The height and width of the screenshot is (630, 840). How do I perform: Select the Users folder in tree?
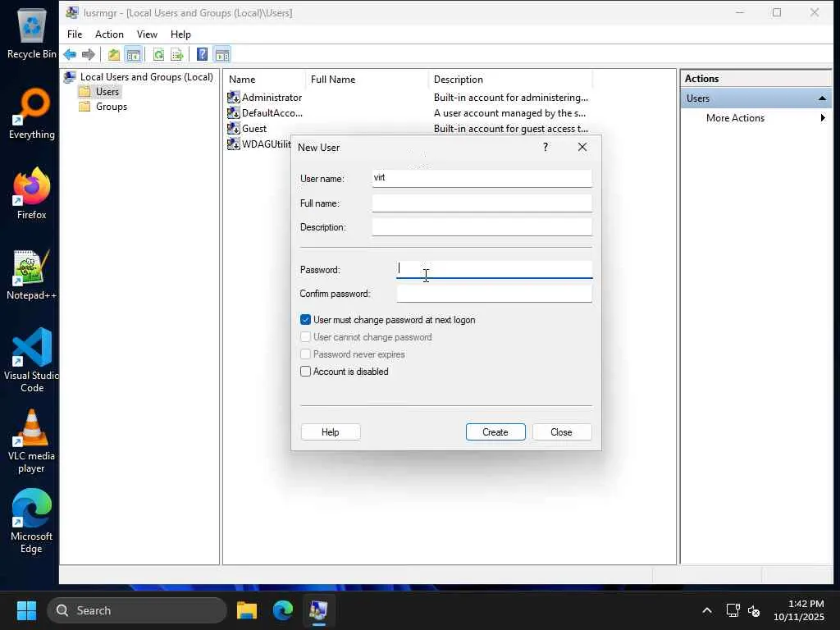coord(99,92)
